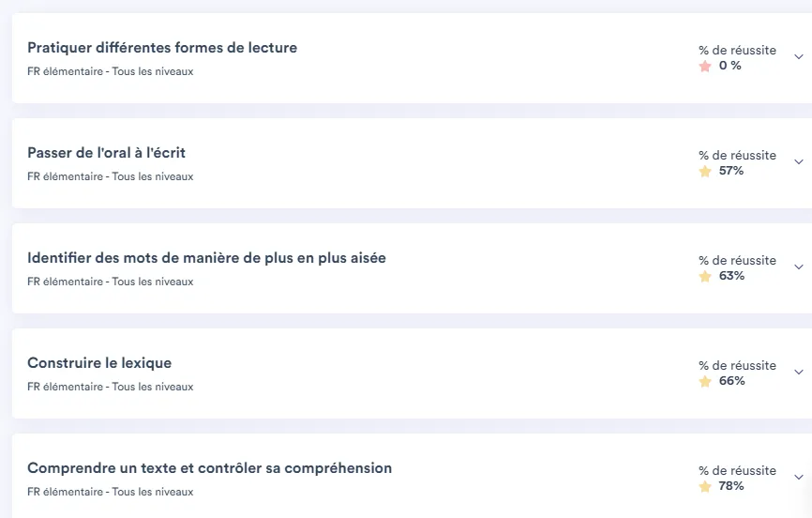Screen dimensions: 812x518
Task: Open Comprendre un texte et contrôler sa compréhension
Action: tap(210, 468)
